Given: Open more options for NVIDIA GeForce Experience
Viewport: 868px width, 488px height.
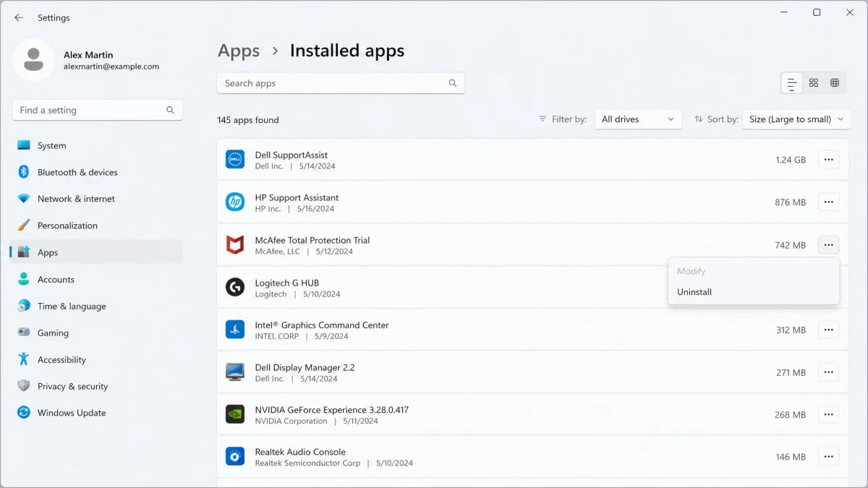Looking at the screenshot, I should pyautogui.click(x=829, y=414).
